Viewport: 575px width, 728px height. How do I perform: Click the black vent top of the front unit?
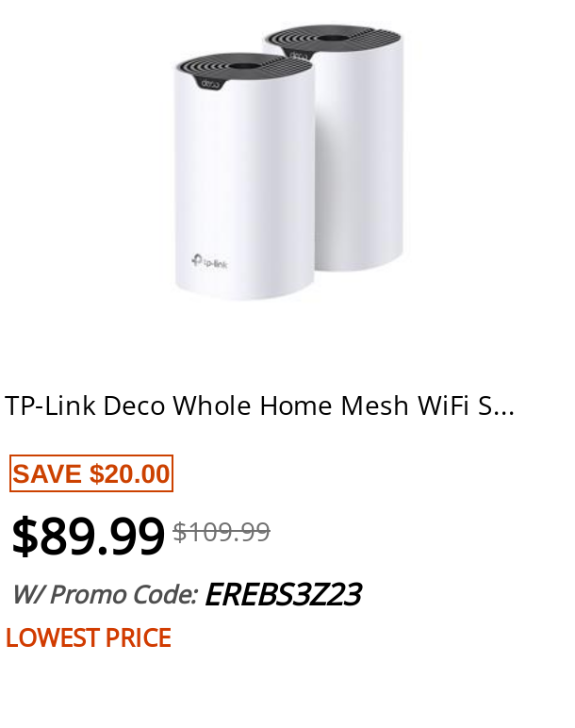(x=244, y=65)
